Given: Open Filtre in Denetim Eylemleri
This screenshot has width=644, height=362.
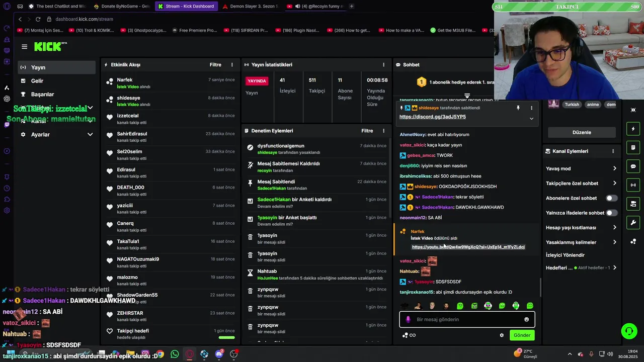Looking at the screenshot, I should click(367, 131).
